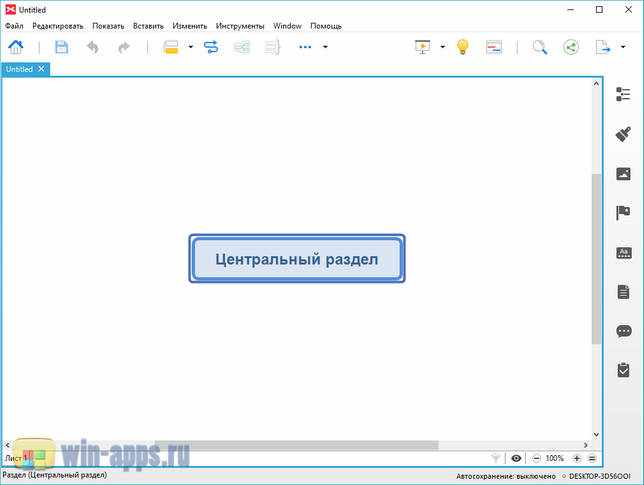Open the Window menu

[287, 26]
